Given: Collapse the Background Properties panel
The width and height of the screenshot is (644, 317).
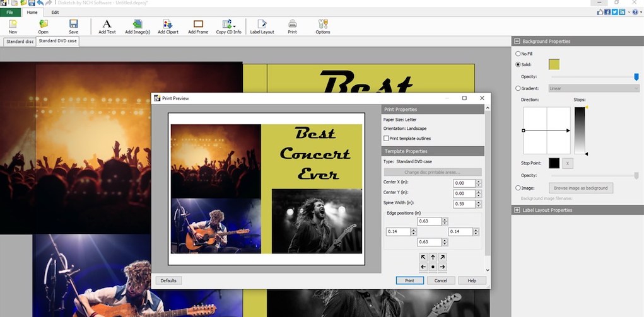Looking at the screenshot, I should tap(517, 42).
